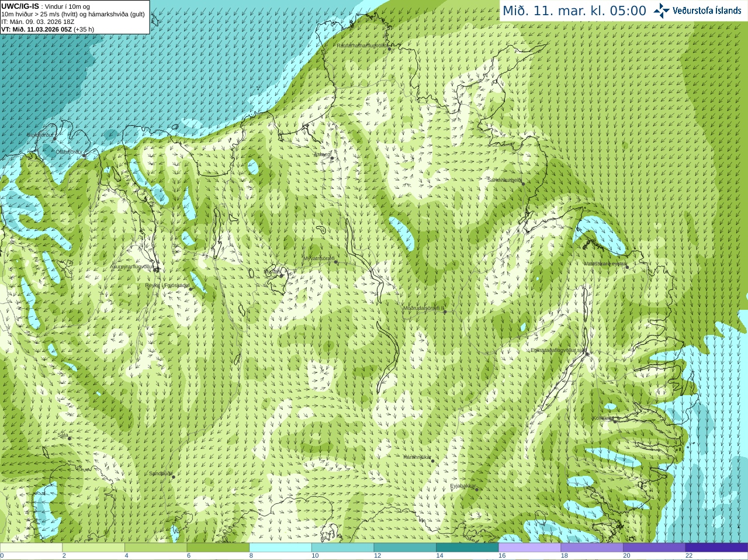
Task: Click the legend tick label "16"
Action: tap(502, 556)
